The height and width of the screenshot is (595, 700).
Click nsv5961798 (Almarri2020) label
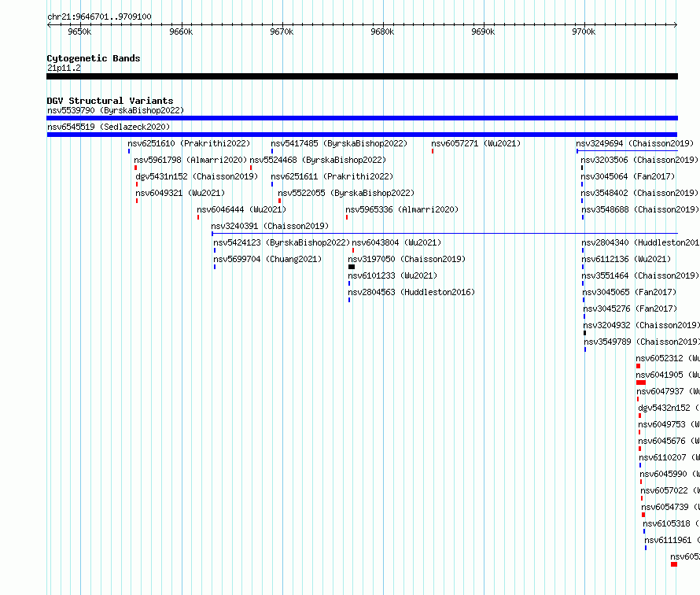190,160
